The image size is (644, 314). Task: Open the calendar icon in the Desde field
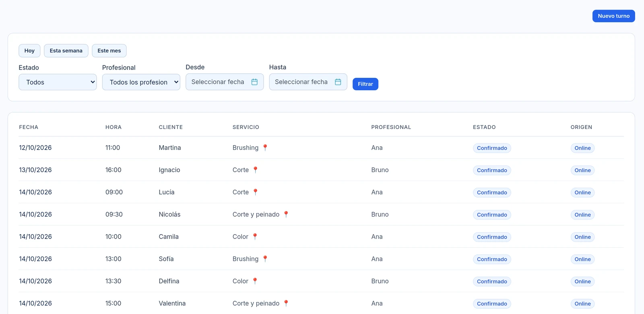coord(254,82)
